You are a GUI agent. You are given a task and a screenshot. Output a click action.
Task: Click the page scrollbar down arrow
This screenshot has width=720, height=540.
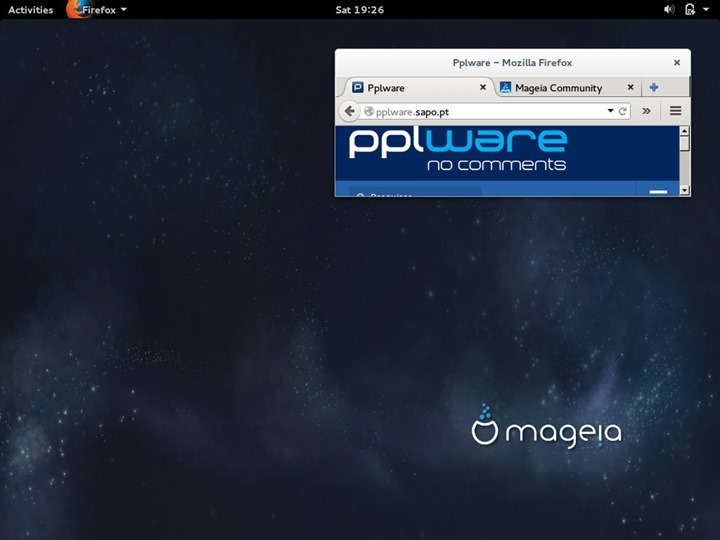[x=684, y=190]
